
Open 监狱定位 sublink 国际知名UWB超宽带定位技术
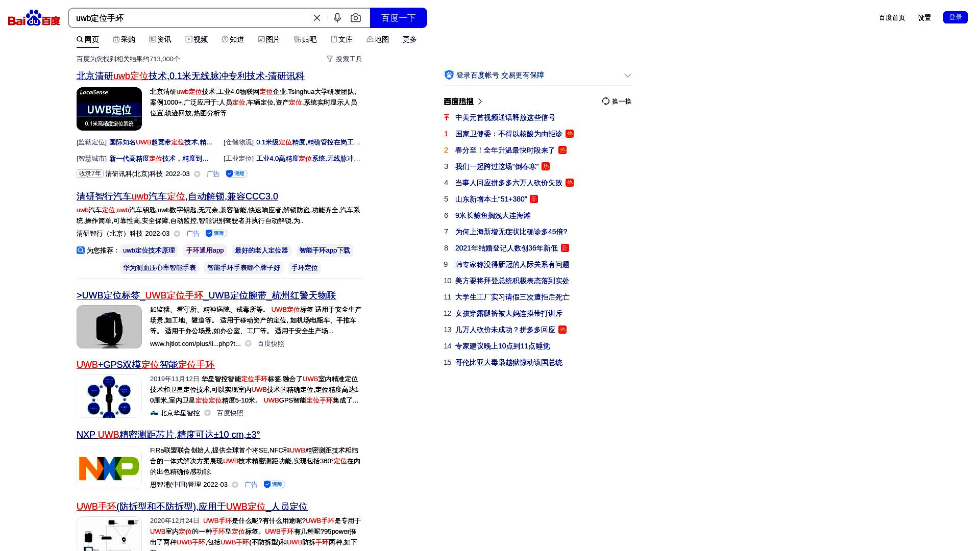pyautogui.click(x=161, y=142)
